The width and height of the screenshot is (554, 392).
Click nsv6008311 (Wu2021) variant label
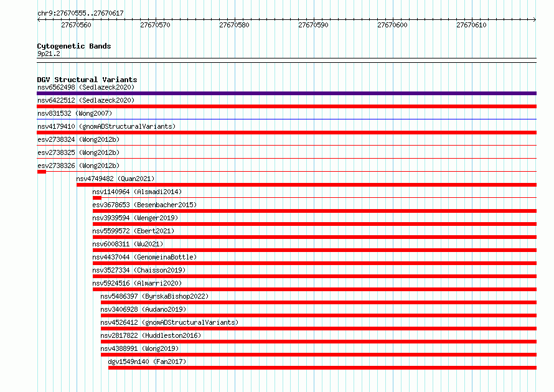128,244
